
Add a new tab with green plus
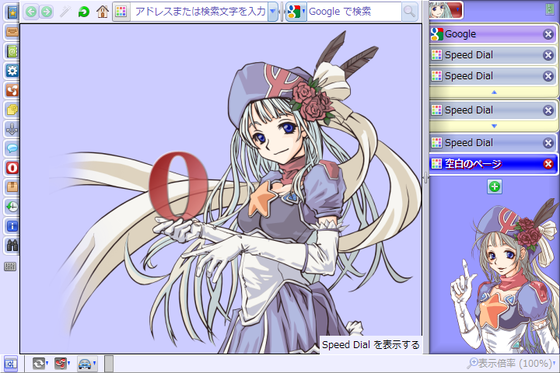[x=495, y=186]
